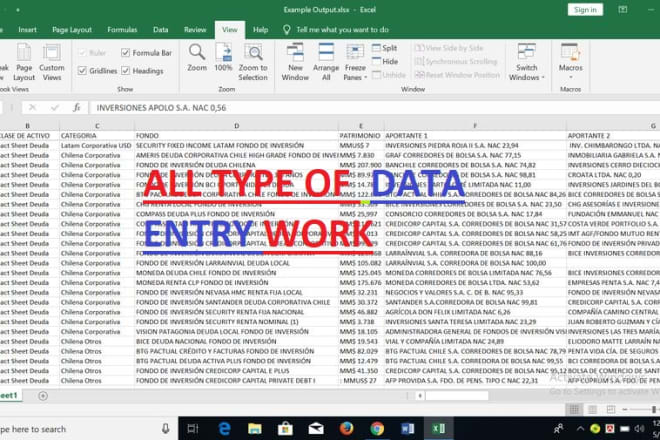Viewport: 660px width, 440px height.
Task: Click the FONDO header cell
Action: coord(237,136)
